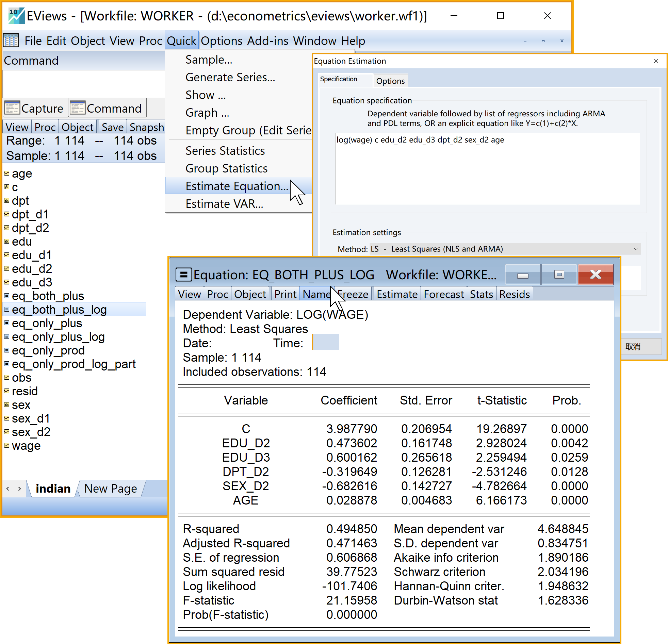Select the resid series icon
668x644 pixels.
click(6, 391)
